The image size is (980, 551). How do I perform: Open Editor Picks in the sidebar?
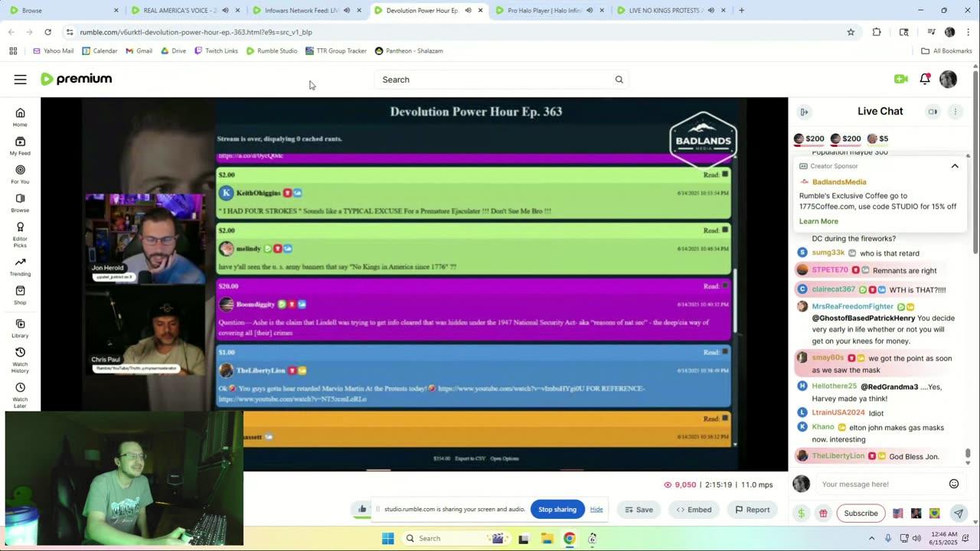coord(20,233)
